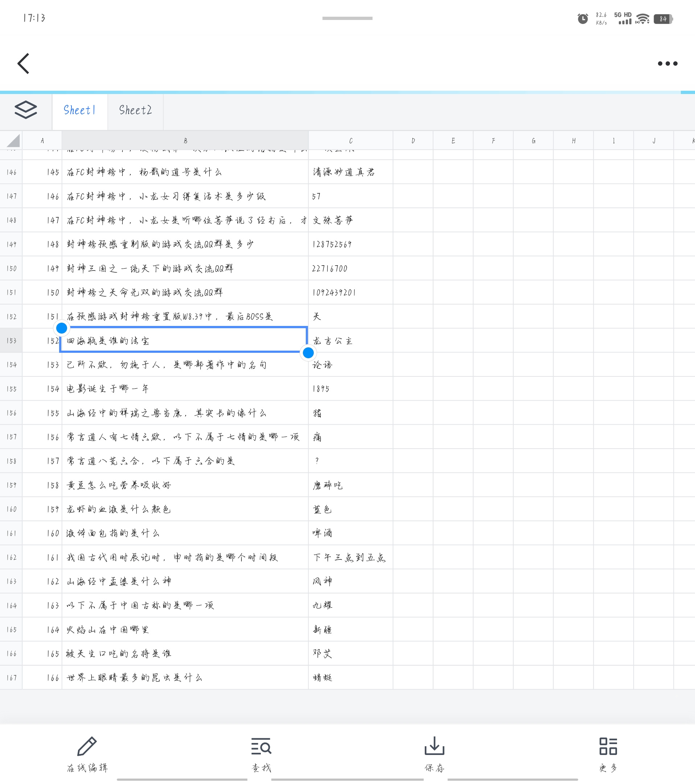Screen dimensions: 695x784
Task: Select the cell with number 128752569
Action: click(350, 244)
